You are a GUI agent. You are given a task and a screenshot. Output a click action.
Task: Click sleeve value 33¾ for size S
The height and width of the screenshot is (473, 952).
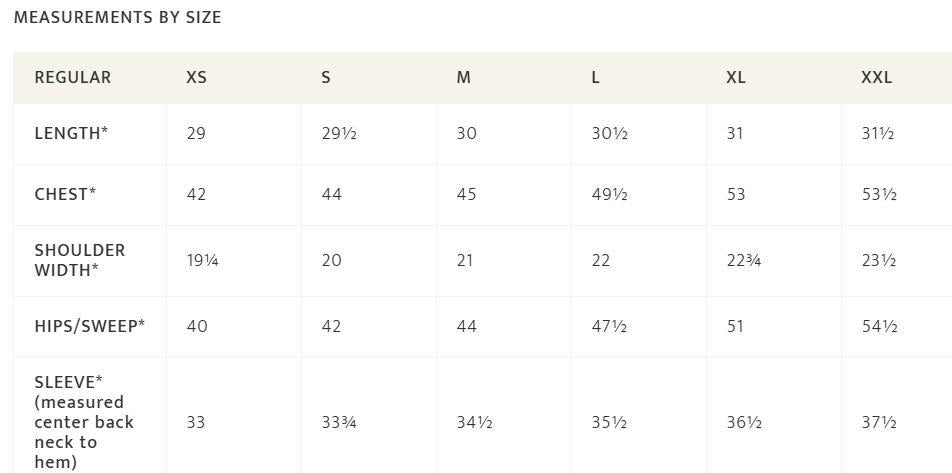pyautogui.click(x=339, y=422)
